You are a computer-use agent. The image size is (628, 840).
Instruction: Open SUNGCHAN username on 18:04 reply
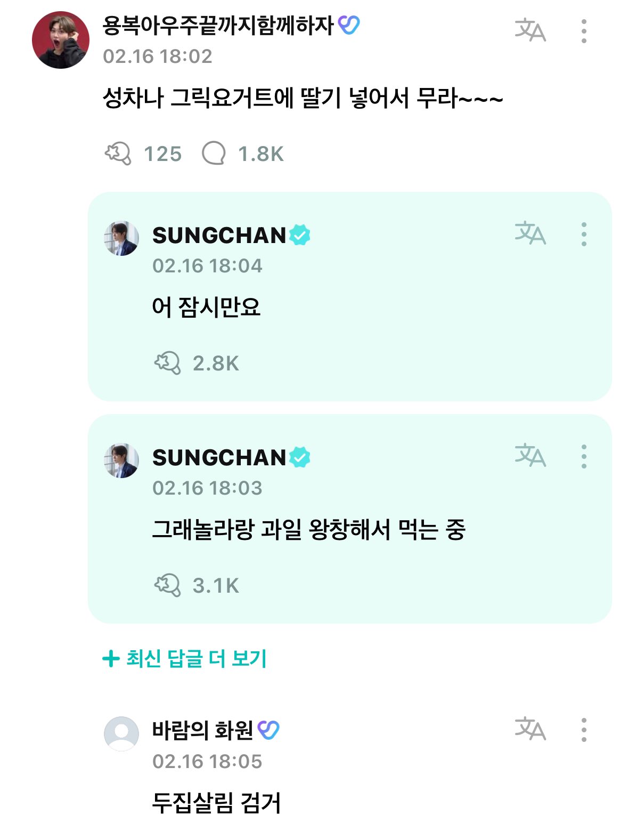coord(219,236)
